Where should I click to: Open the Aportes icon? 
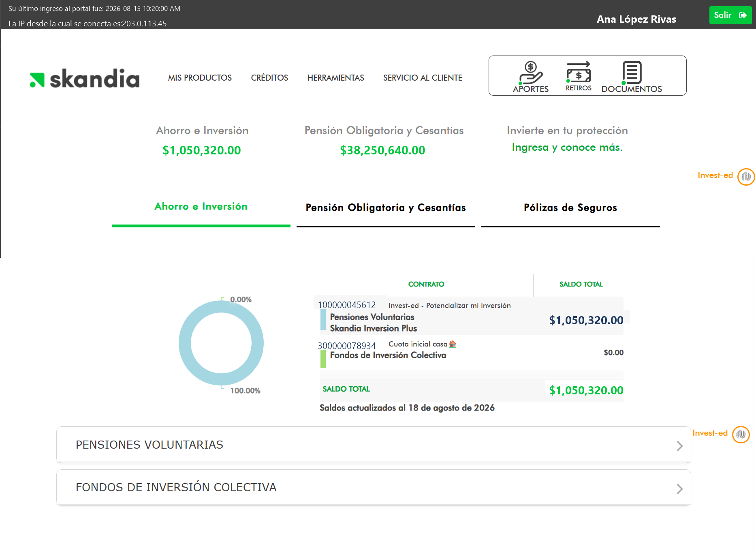tap(531, 77)
